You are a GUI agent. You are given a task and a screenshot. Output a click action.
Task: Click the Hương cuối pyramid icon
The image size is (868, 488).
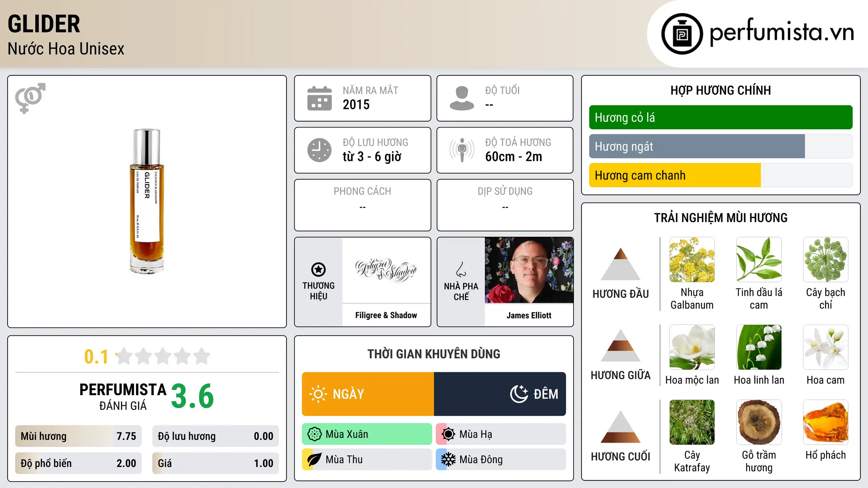[620, 427]
